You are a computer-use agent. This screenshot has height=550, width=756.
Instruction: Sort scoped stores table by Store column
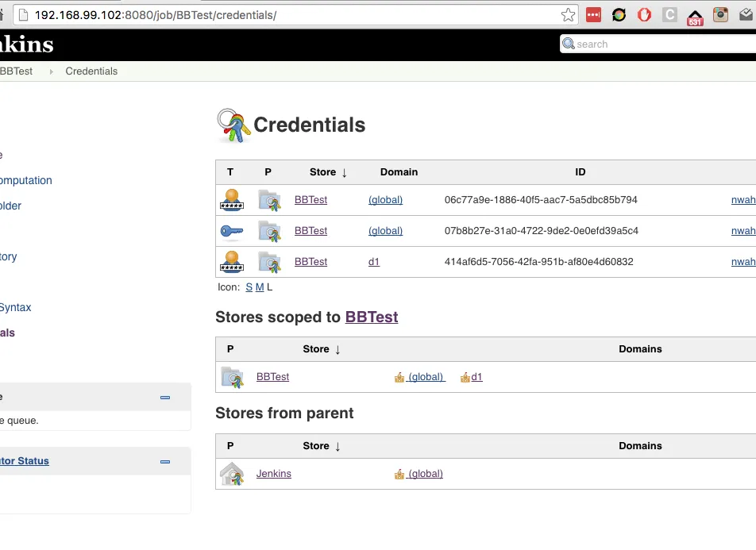[321, 349]
